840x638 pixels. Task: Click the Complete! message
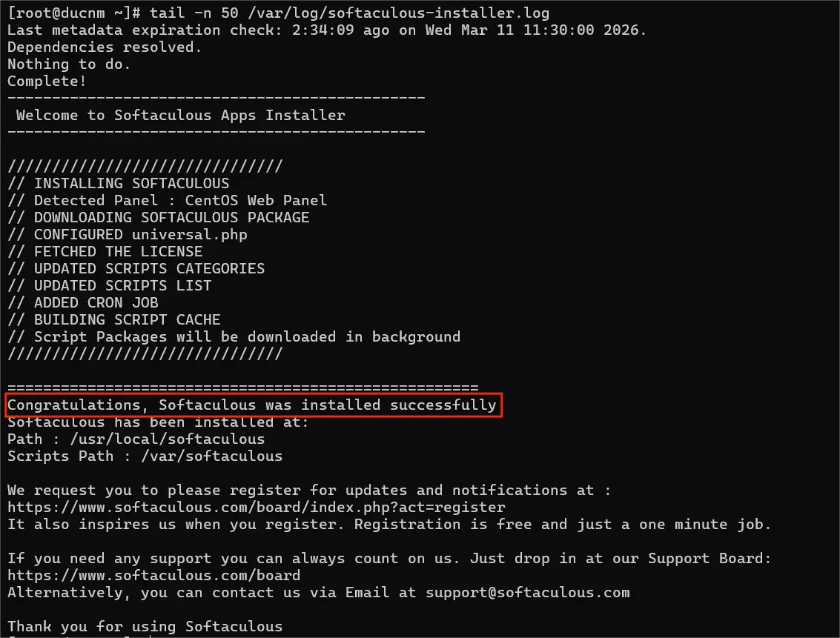(x=45, y=81)
